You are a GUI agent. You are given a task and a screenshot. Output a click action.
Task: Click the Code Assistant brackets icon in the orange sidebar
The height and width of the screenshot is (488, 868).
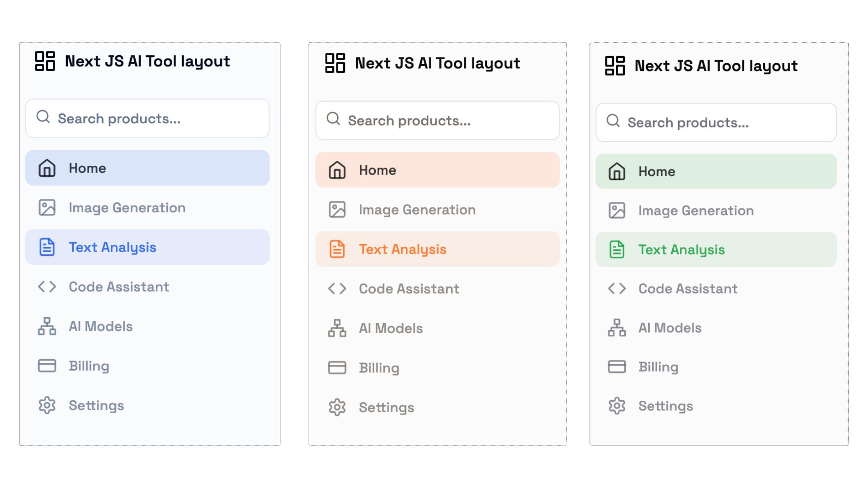[337, 289]
